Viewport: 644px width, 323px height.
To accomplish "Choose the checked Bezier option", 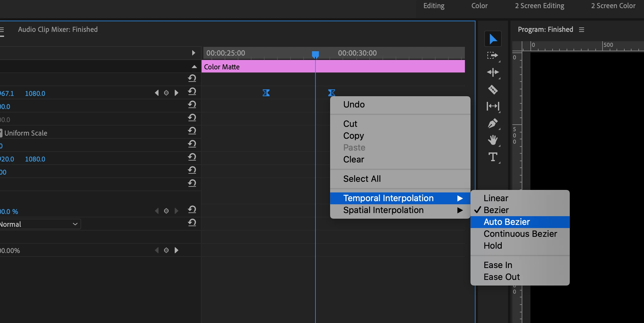I will 520,210.
